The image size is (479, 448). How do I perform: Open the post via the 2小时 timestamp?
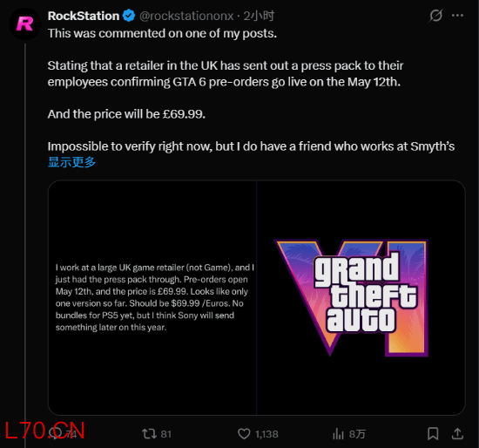point(259,16)
